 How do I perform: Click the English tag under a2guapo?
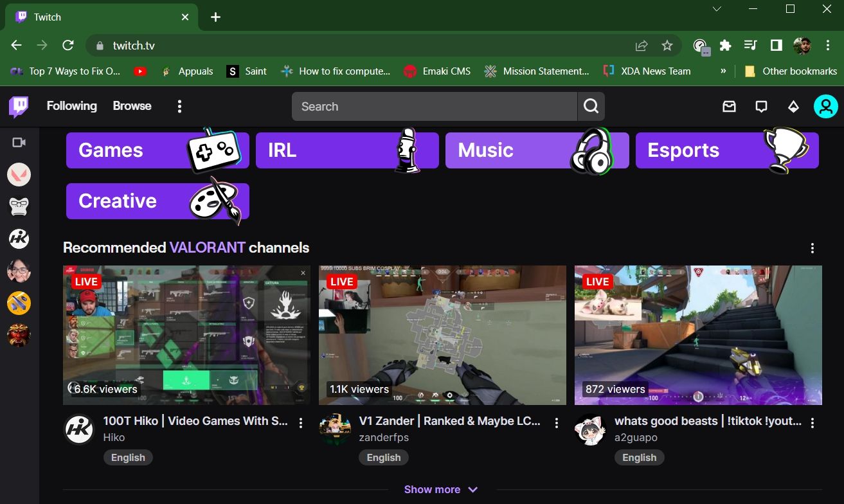(639, 458)
